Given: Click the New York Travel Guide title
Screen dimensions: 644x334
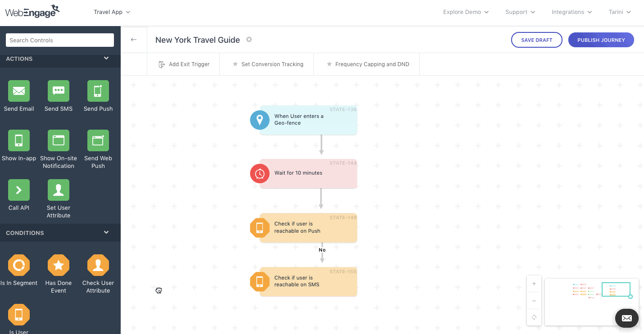Looking at the screenshot, I should (x=198, y=40).
